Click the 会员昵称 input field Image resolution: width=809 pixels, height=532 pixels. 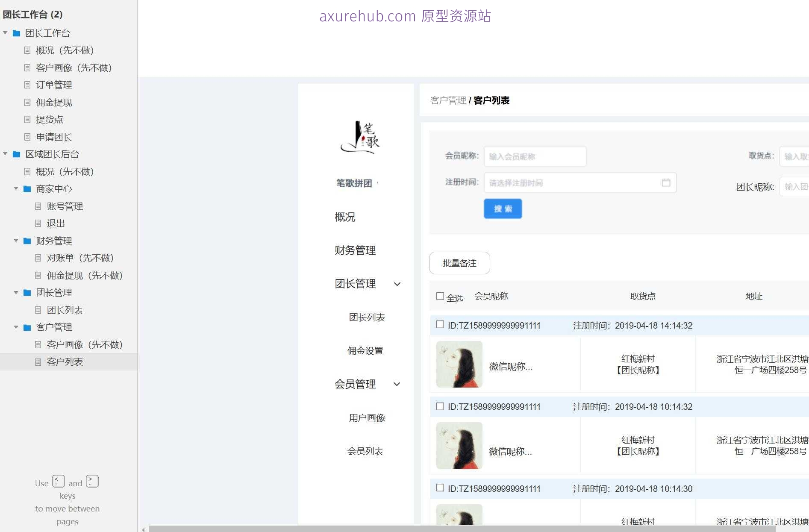point(535,156)
